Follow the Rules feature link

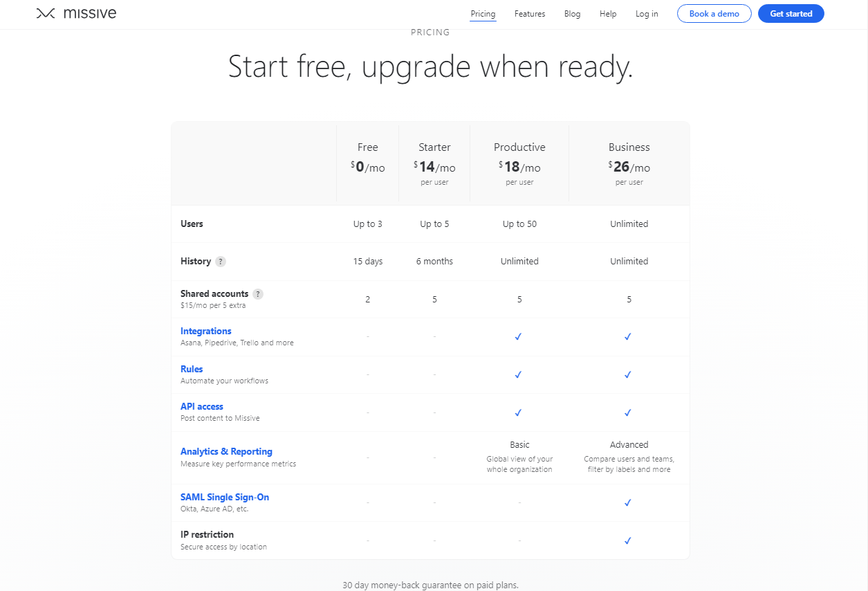tap(192, 369)
